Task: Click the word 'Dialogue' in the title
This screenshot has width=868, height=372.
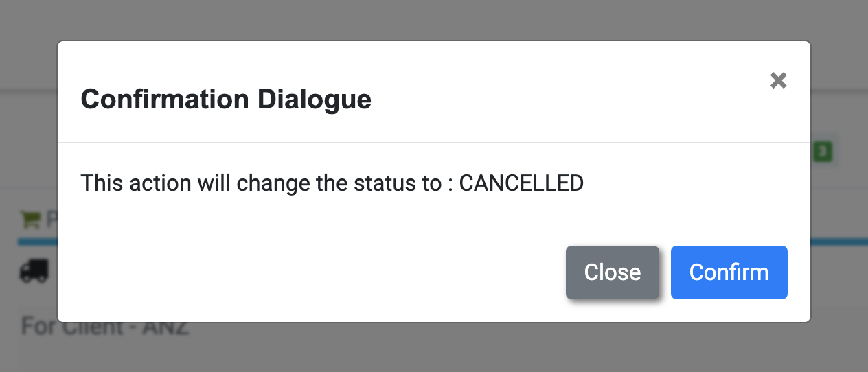Action: (315, 100)
